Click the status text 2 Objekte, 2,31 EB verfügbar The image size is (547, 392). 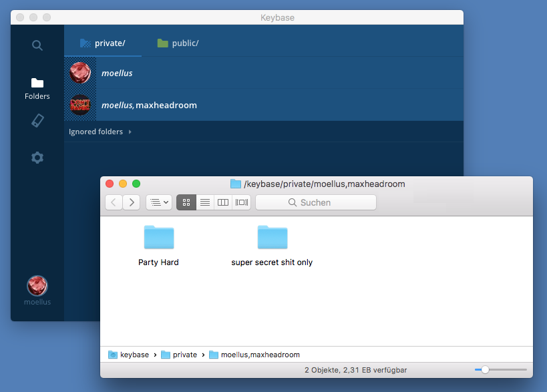(x=355, y=370)
